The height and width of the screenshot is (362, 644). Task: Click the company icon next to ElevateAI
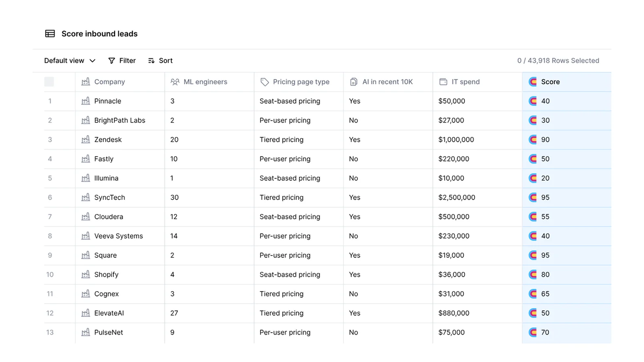click(x=86, y=313)
